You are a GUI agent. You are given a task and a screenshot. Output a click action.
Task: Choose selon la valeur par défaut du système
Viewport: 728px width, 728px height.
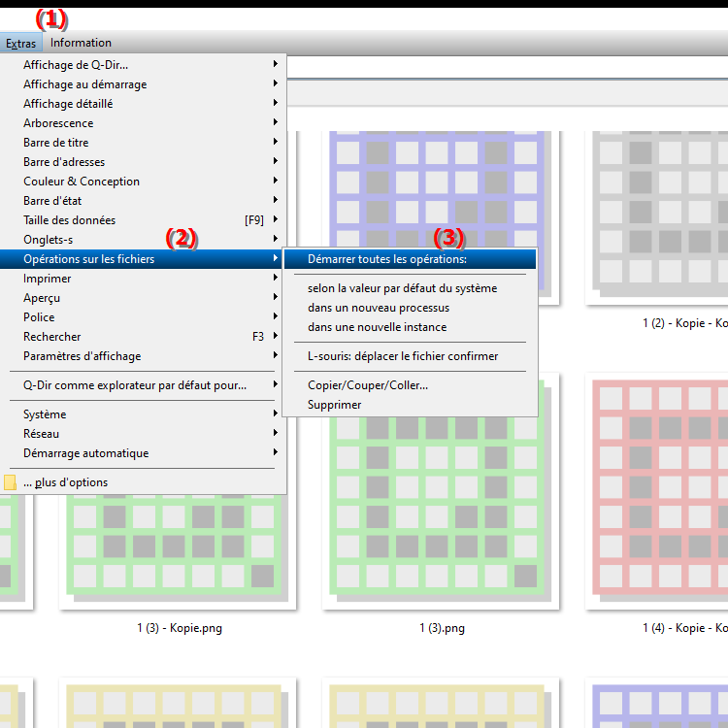click(x=402, y=288)
